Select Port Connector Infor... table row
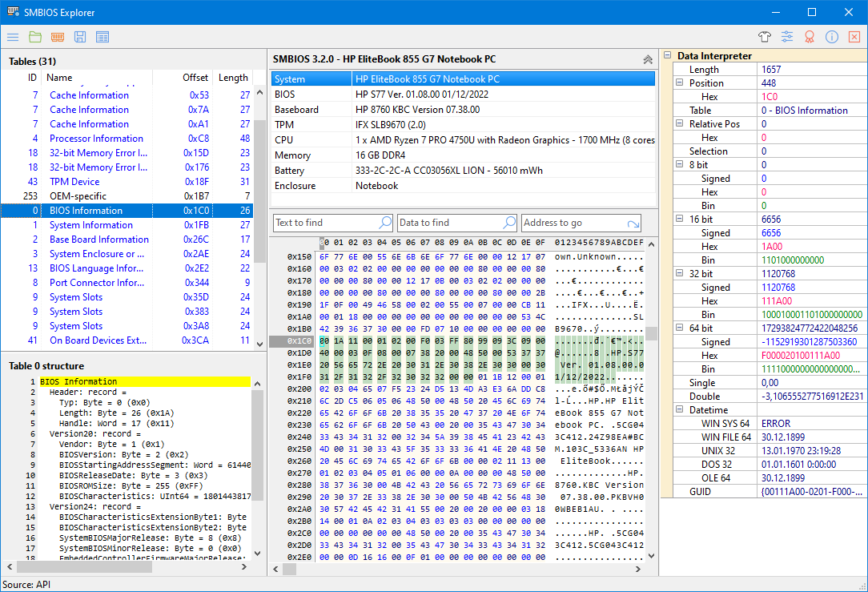 (127, 283)
